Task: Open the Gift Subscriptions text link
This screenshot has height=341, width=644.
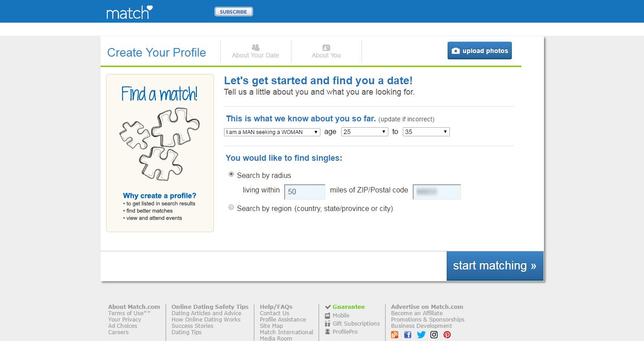Action: coord(356,324)
